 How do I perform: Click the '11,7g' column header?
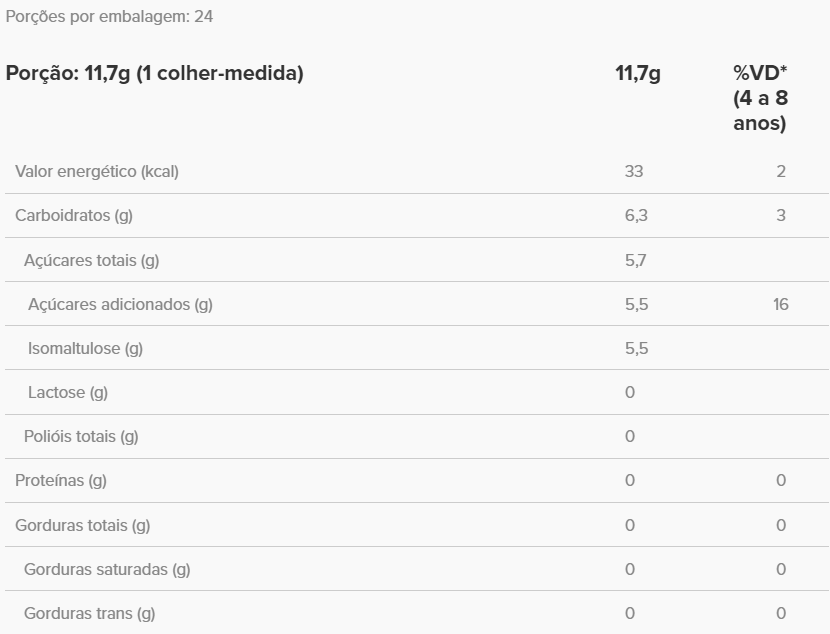tap(638, 73)
